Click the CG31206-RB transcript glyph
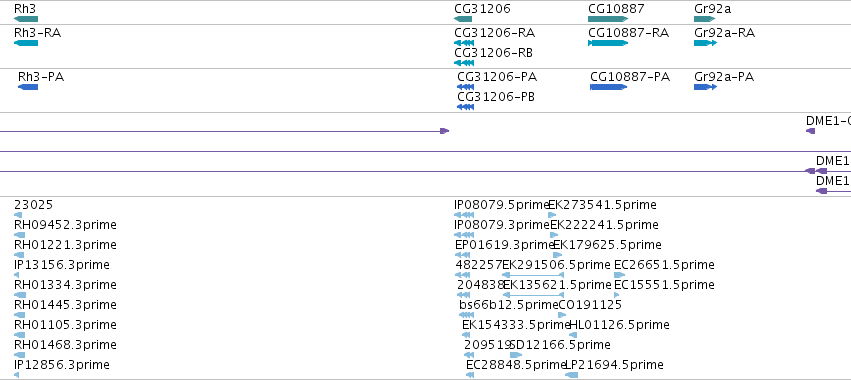 tap(464, 63)
